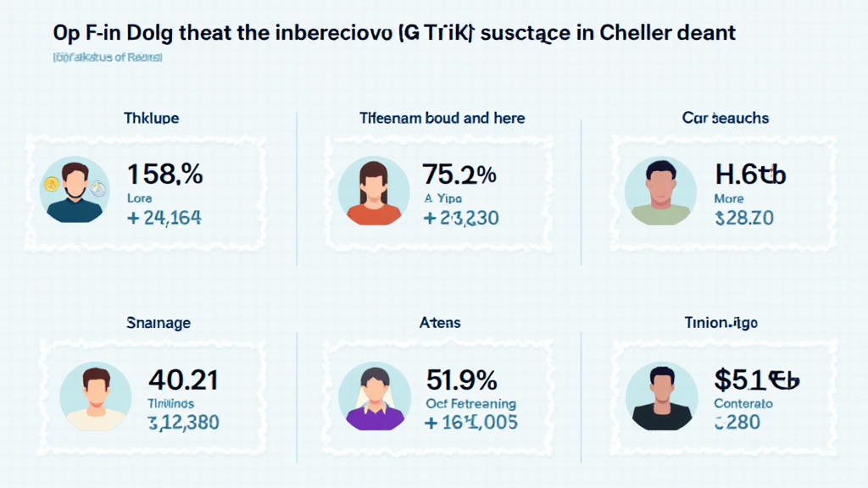
Task: Open the Atens section heading
Action: 440,323
